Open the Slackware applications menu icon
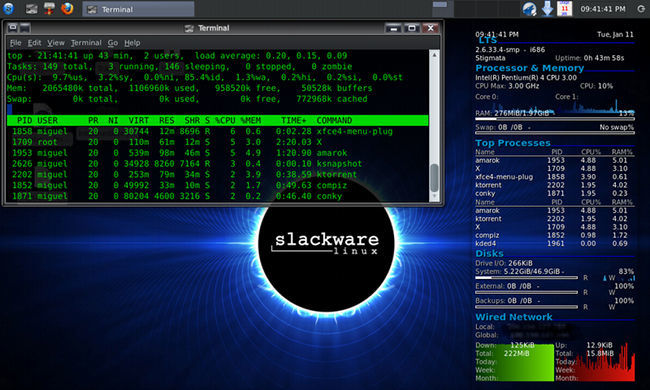 point(8,8)
